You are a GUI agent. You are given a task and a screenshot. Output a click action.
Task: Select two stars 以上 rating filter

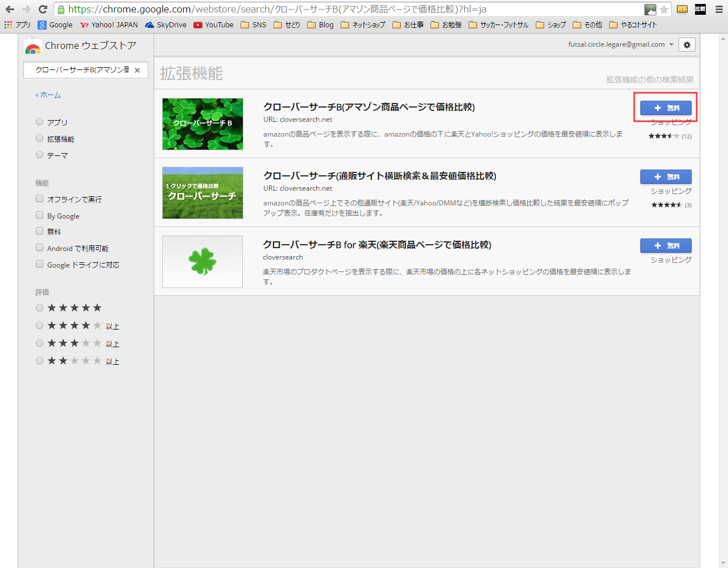coord(39,361)
